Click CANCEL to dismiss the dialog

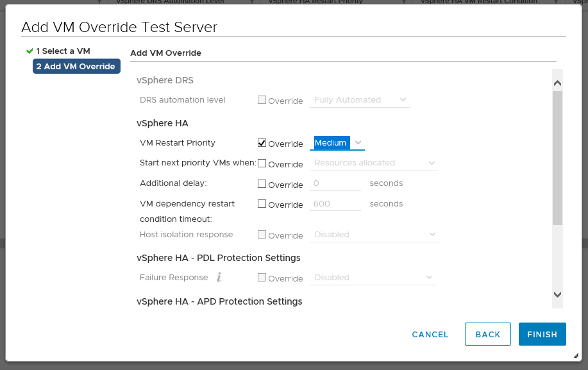point(430,334)
